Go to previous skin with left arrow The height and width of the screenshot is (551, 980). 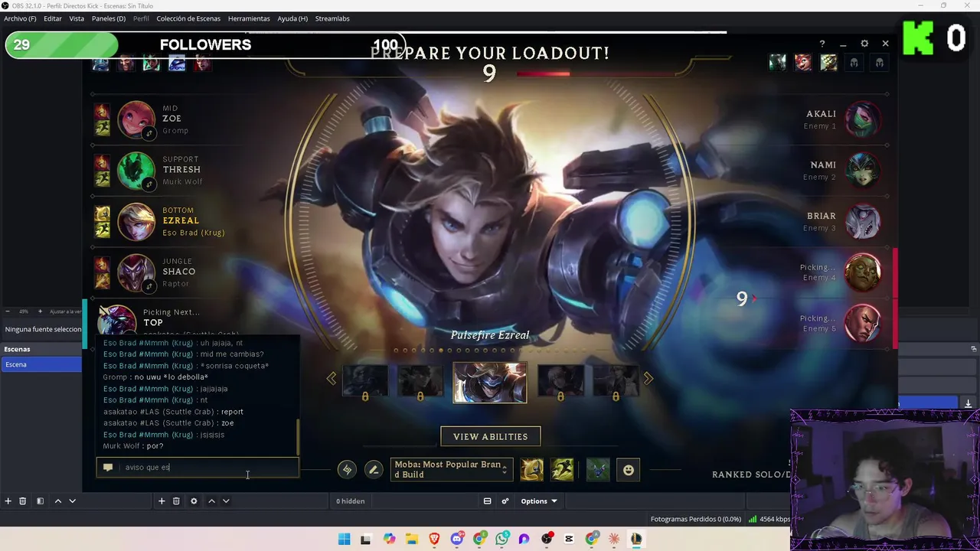click(x=332, y=378)
